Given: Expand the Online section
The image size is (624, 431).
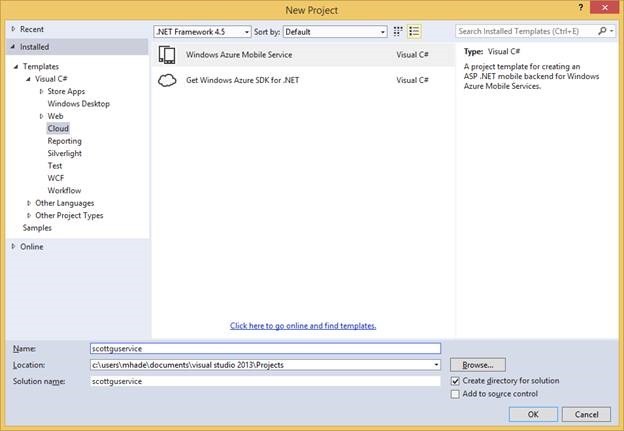Looking at the screenshot, I should tap(14, 246).
